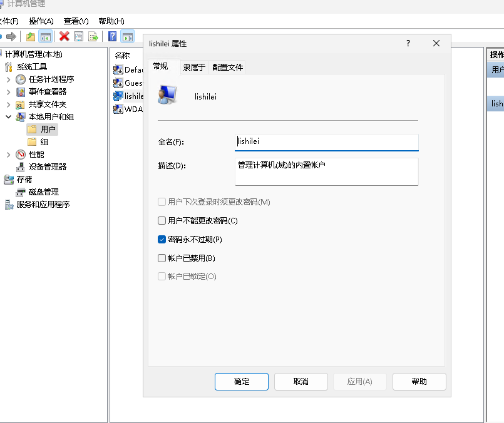Viewport: 504px width, 423px height.
Task: Collapse the 本地用户和组 tree node
Action: 8,117
